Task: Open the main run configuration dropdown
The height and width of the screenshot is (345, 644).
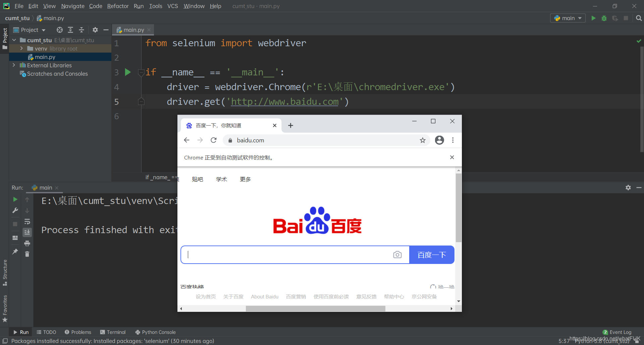Action: click(568, 18)
